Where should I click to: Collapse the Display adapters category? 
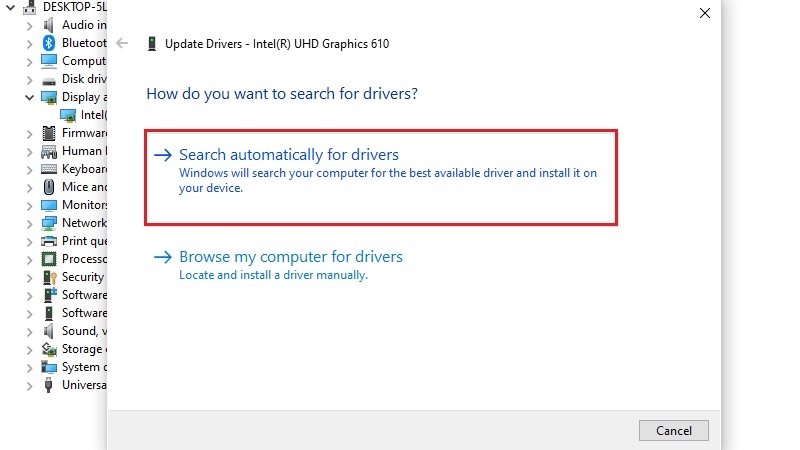tap(29, 97)
